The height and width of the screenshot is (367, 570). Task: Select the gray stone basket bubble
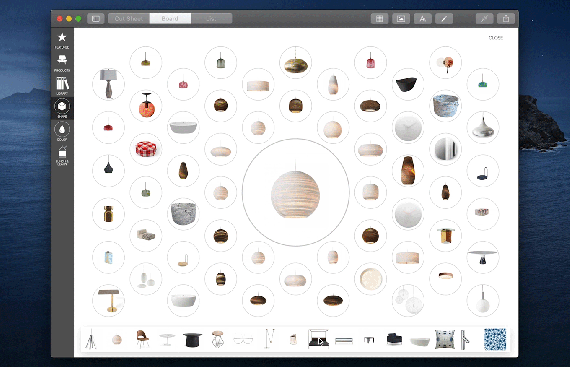pos(183,214)
